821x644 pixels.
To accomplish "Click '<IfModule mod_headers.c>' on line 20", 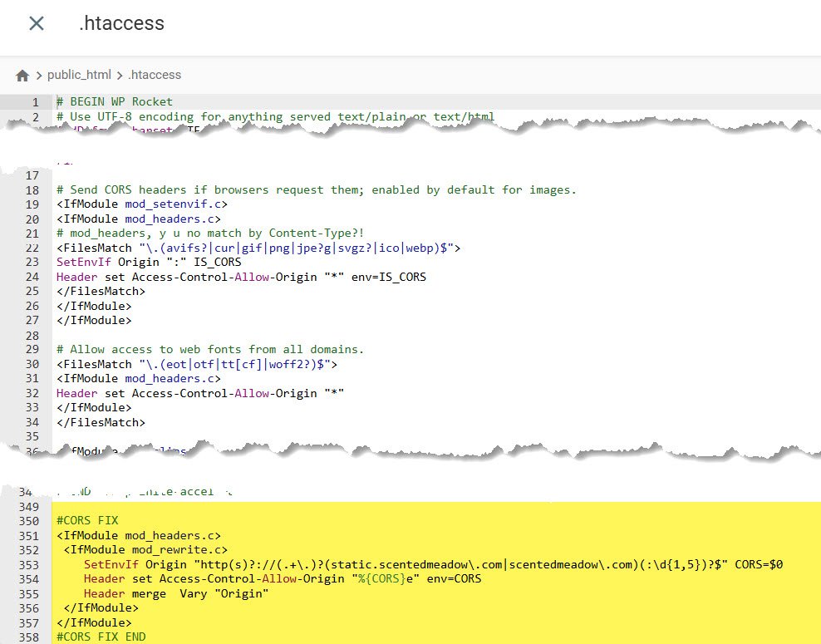I will 139,219.
